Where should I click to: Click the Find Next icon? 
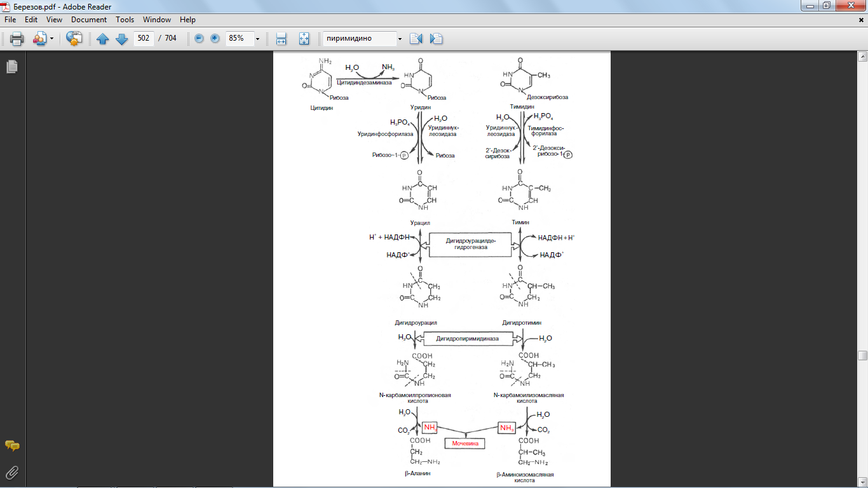tap(436, 39)
